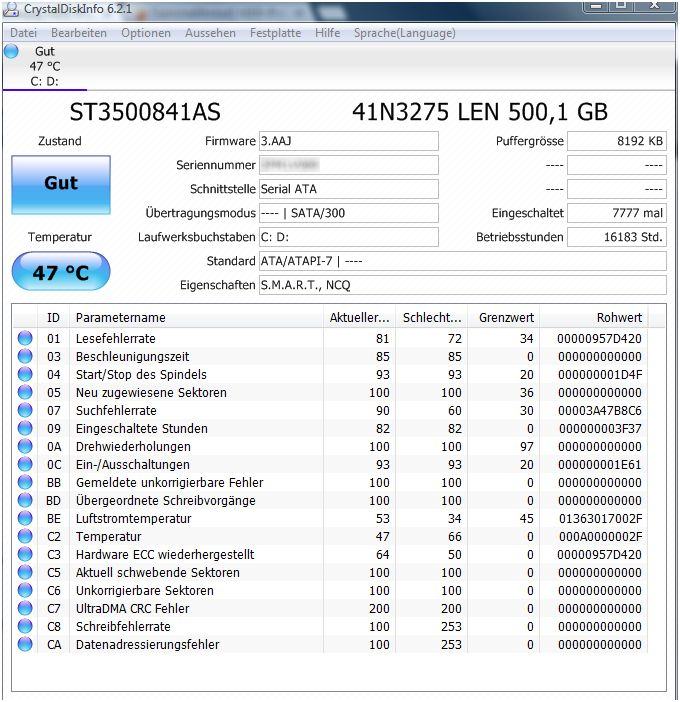680x702 pixels.
Task: Select the Neu zugewiesene Sektoren parameter name
Action: coord(151,393)
